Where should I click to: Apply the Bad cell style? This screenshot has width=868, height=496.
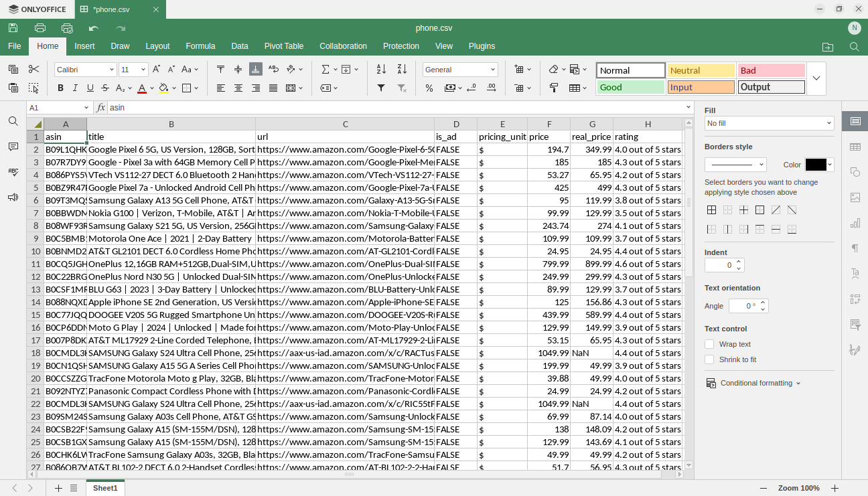pyautogui.click(x=772, y=70)
